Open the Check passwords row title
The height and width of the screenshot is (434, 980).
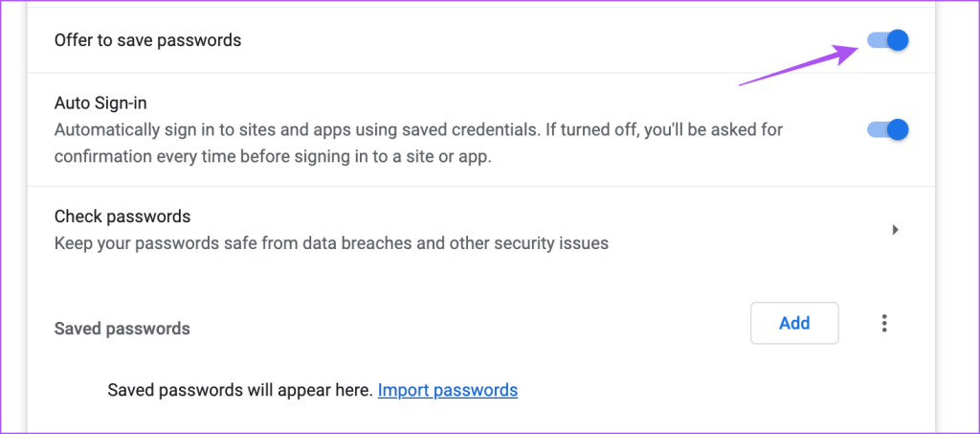pos(122,217)
